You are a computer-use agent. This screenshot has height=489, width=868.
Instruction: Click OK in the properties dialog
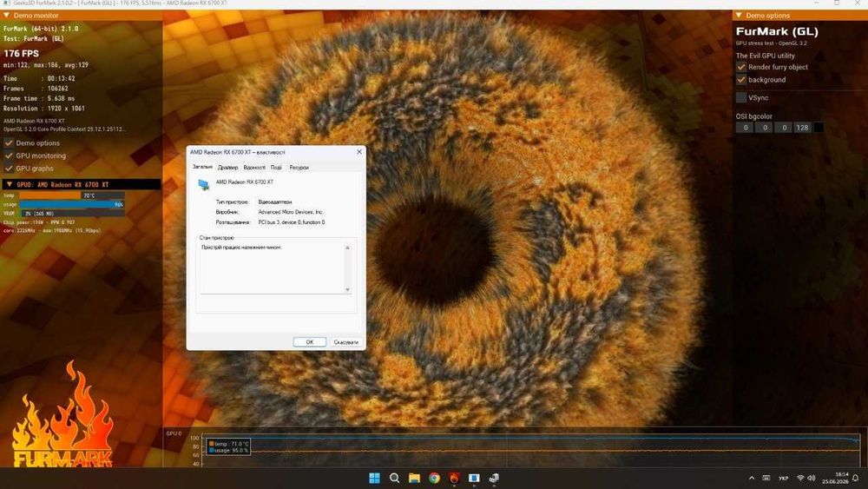tap(310, 342)
